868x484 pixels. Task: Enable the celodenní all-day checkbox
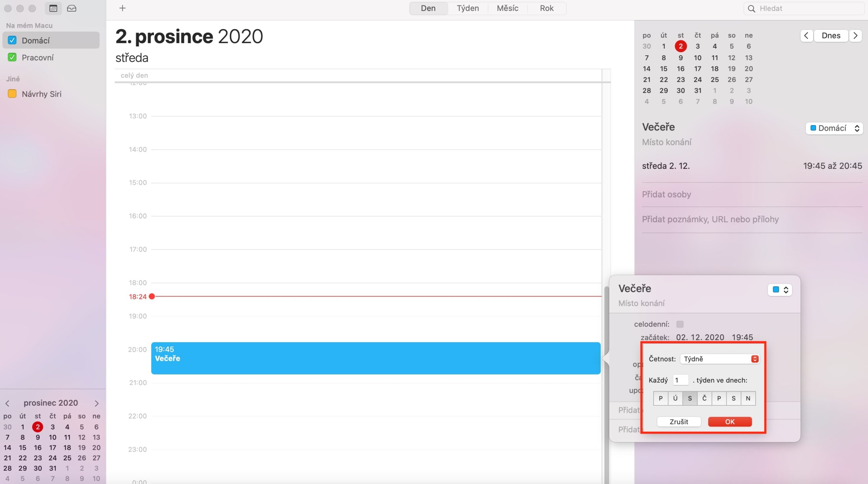pyautogui.click(x=680, y=324)
